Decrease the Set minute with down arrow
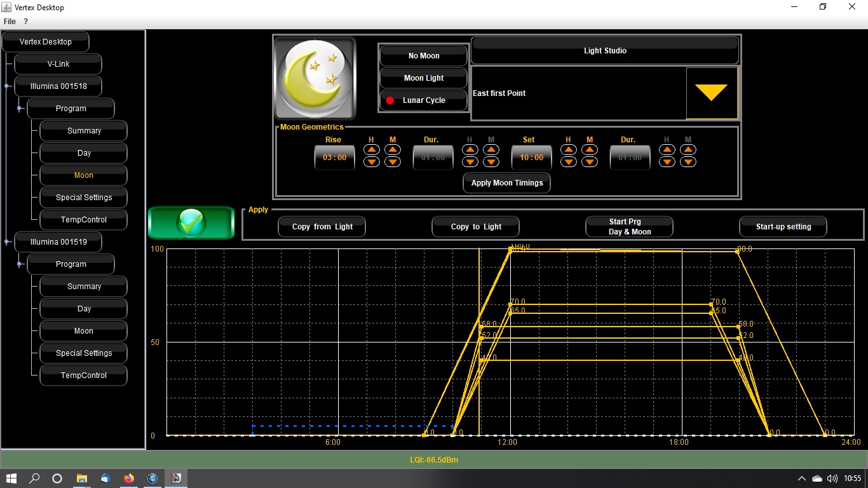The image size is (868, 488). 590,161
